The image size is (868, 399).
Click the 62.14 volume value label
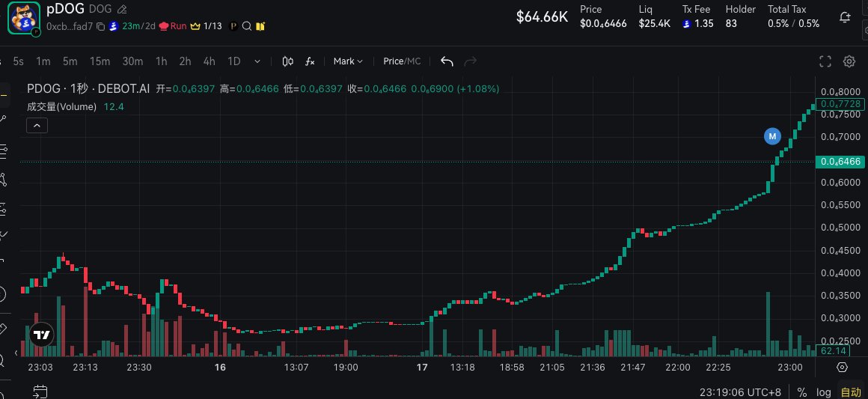[x=833, y=351]
